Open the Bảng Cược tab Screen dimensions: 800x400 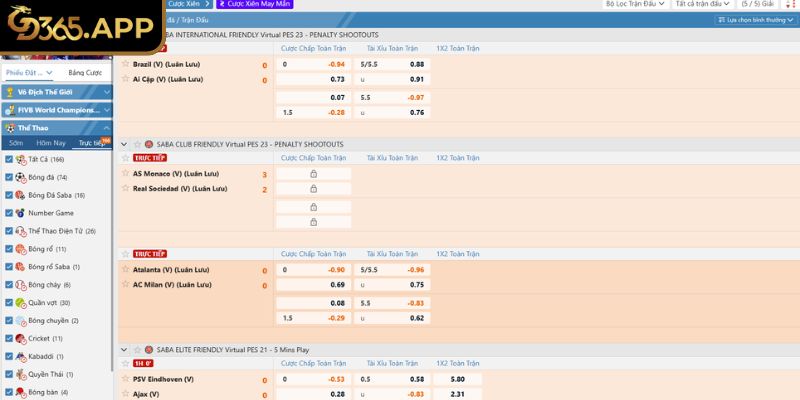(x=84, y=73)
